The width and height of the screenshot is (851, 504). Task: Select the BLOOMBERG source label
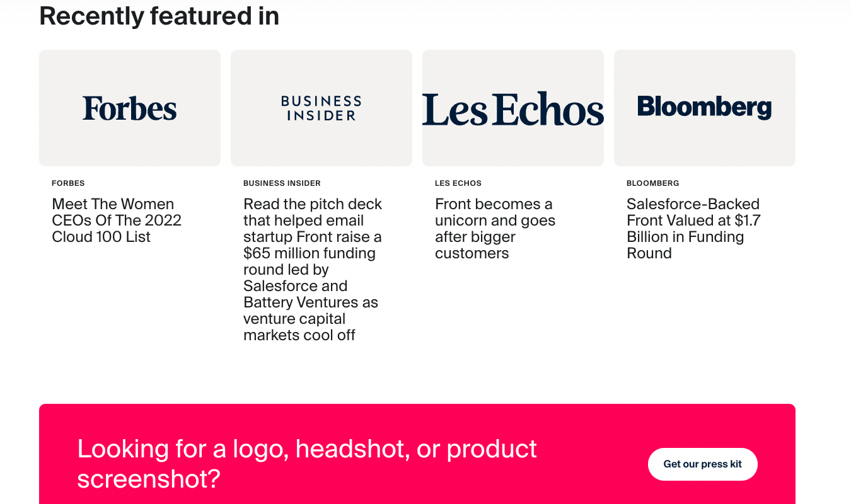[x=652, y=183]
